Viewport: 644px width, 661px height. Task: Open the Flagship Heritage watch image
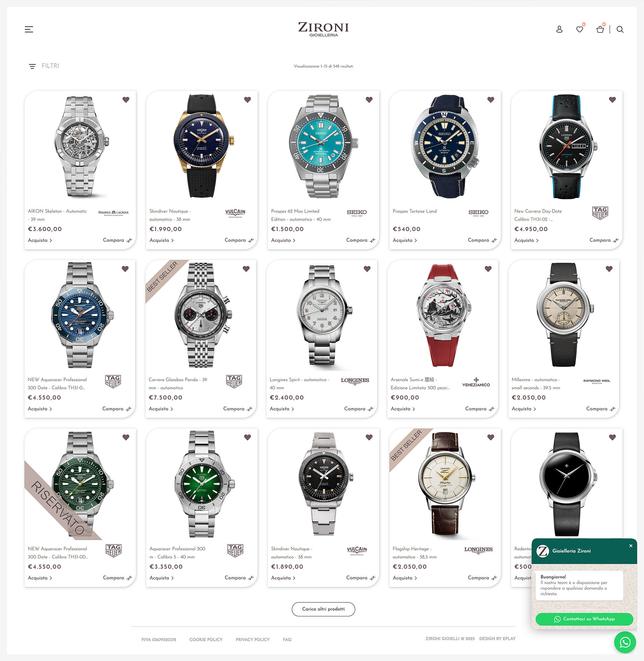[445, 484]
